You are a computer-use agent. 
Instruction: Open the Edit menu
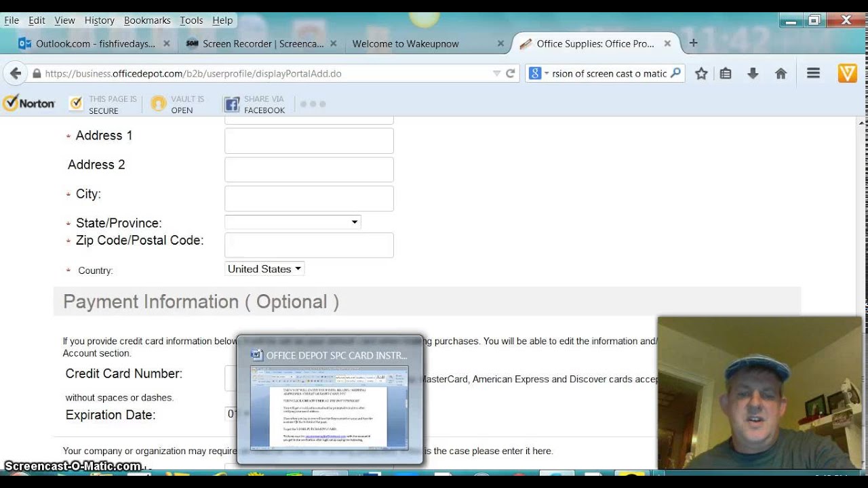coord(37,20)
